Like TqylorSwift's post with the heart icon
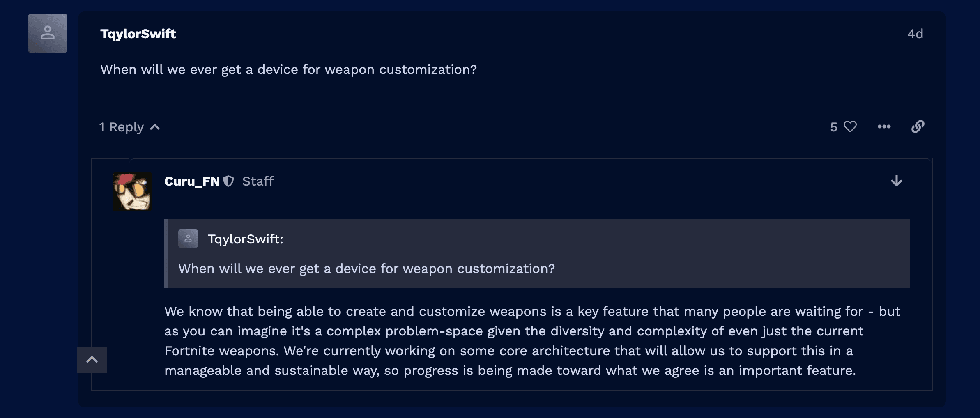 (x=850, y=126)
